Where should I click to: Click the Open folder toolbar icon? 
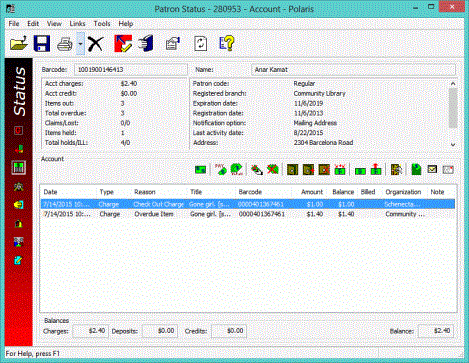(x=19, y=43)
